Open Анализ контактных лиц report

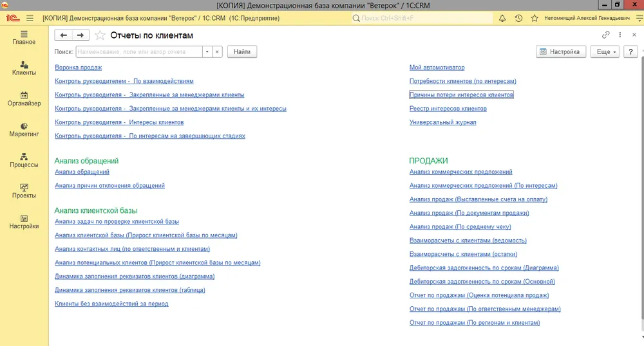point(132,249)
